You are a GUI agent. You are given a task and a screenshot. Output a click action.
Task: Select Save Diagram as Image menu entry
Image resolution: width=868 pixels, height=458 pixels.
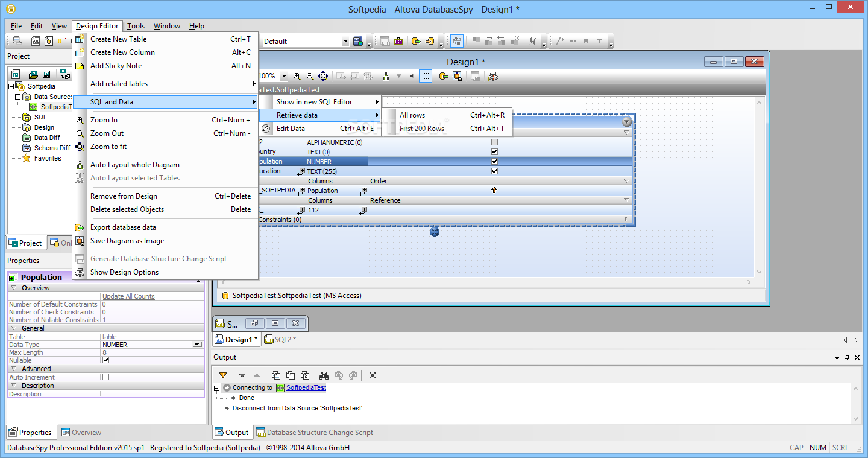165,241
